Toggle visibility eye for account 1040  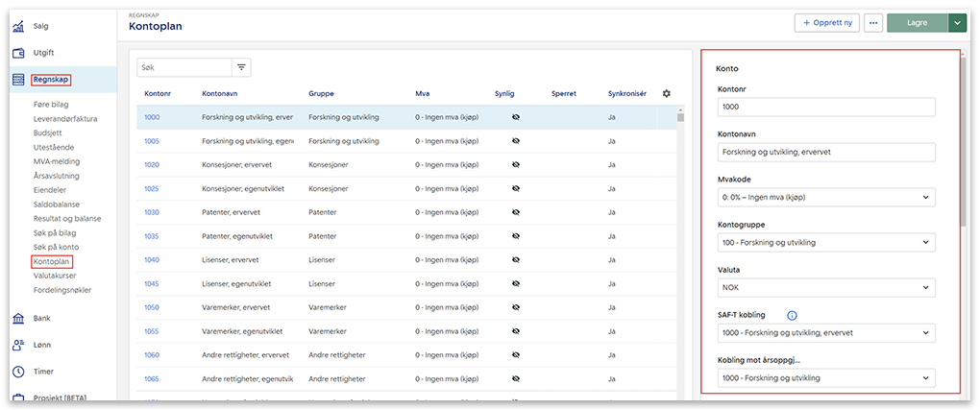pyautogui.click(x=515, y=259)
